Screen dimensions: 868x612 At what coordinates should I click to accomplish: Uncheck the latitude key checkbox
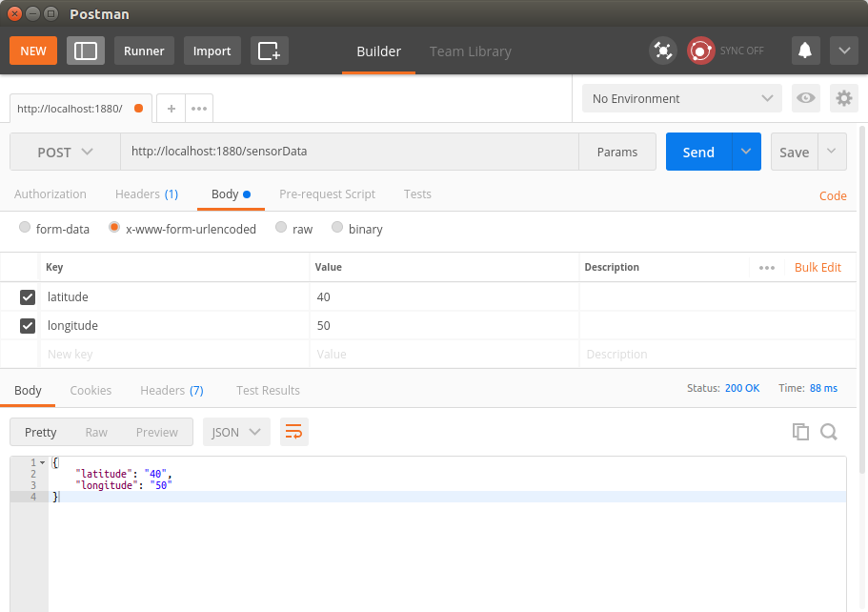pos(28,297)
